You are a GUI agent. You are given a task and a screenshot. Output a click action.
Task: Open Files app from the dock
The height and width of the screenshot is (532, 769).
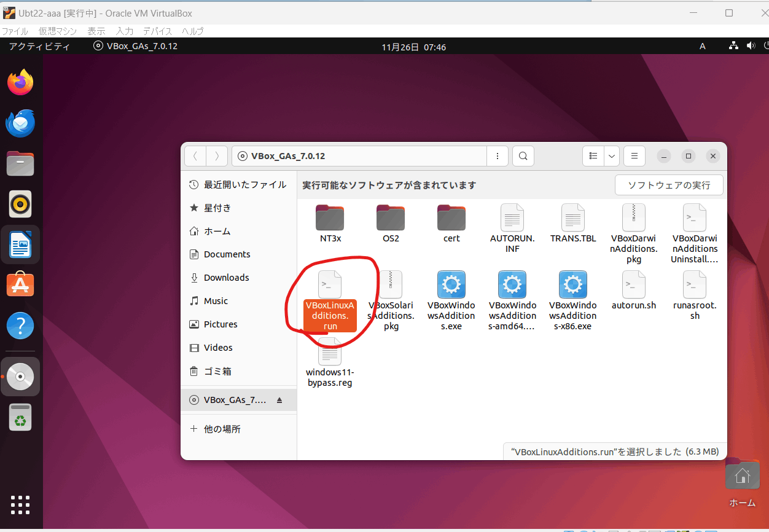[20, 163]
